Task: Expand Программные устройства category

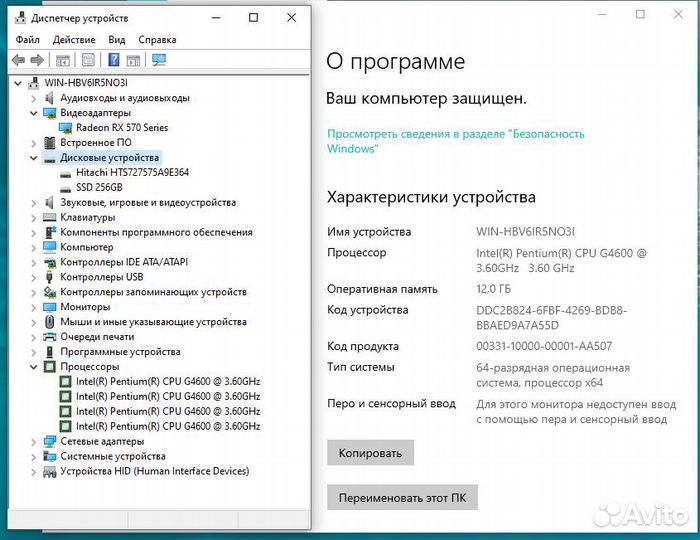Action: [x=33, y=352]
